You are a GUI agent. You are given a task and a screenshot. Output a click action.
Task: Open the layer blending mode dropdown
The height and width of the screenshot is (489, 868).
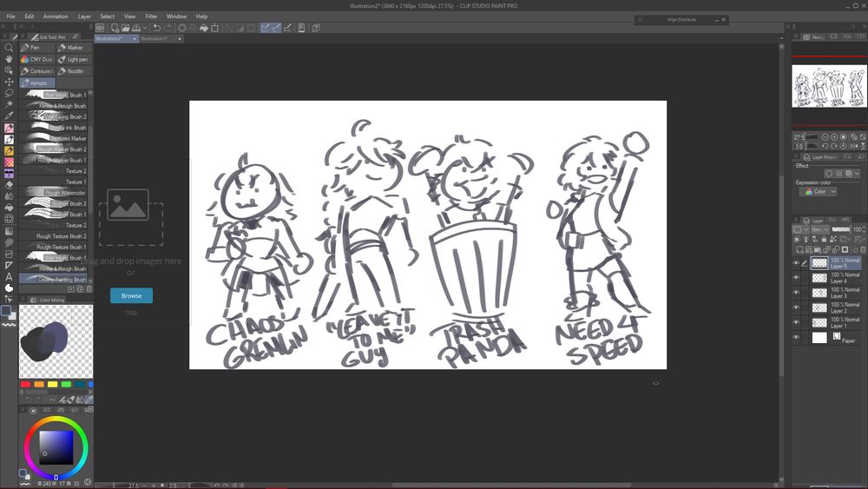(820, 229)
